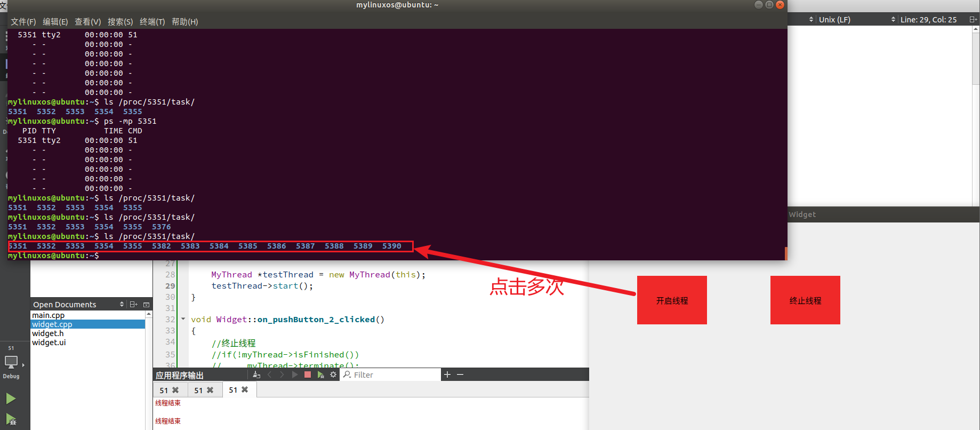
Task: Open the encoding dropdown left of Unix (LF)
Action: point(811,20)
